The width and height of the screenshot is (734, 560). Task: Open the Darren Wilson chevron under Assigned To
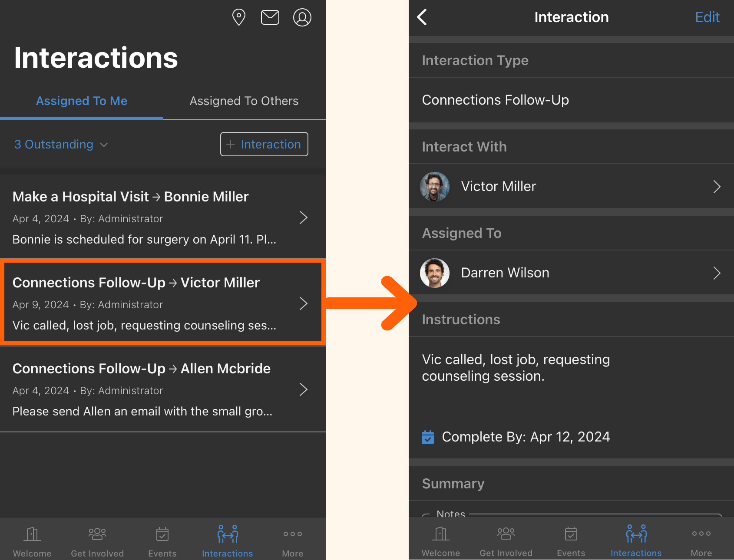click(717, 273)
